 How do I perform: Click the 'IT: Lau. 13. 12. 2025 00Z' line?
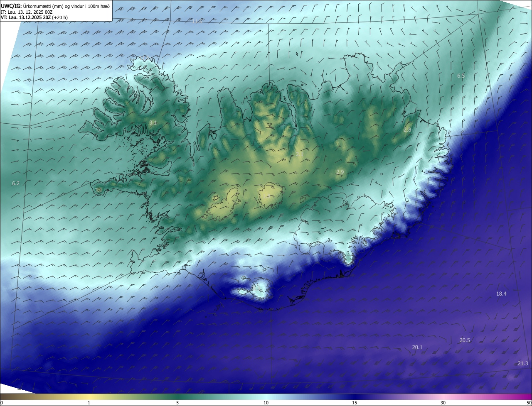(27, 12)
